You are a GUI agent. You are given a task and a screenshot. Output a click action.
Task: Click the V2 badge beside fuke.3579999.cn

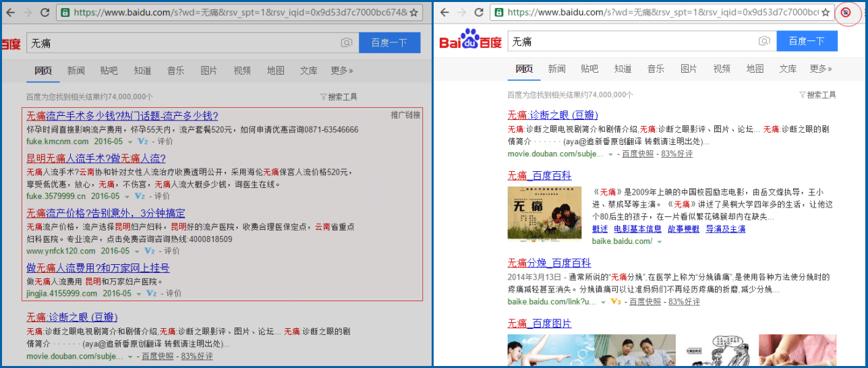(x=140, y=196)
